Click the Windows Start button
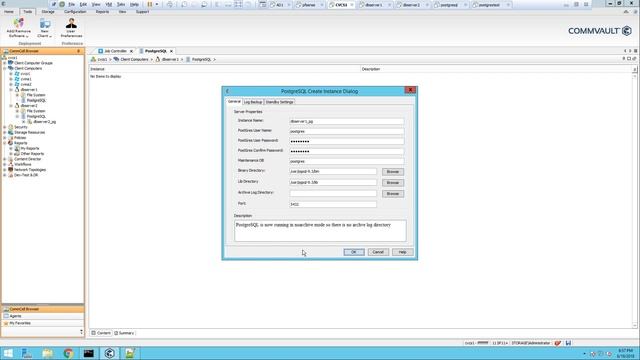The height and width of the screenshot is (360, 640). coord(8,353)
